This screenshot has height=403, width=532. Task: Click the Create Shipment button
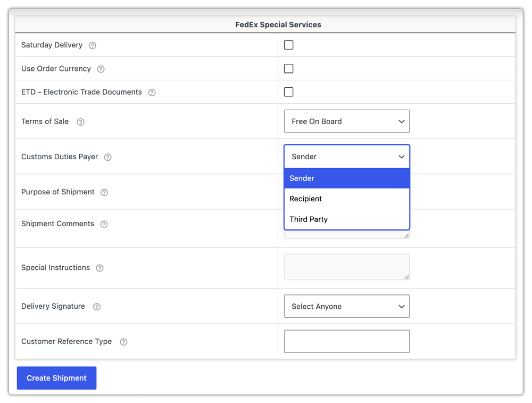pyautogui.click(x=57, y=378)
